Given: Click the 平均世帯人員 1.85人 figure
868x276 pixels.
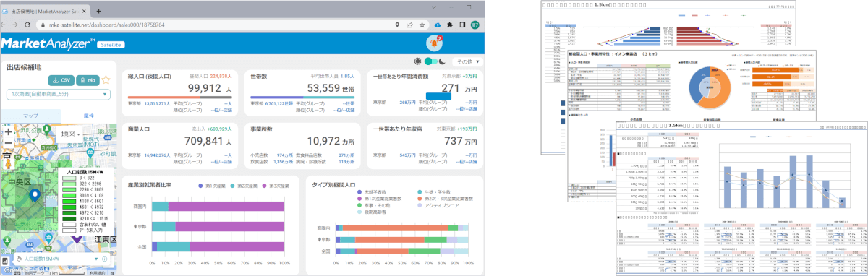Looking at the screenshot, I should [x=333, y=76].
